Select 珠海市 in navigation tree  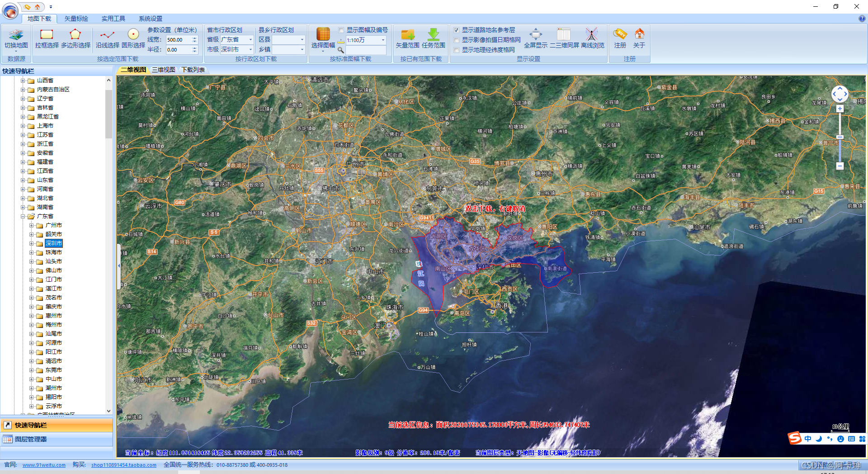[x=53, y=252]
